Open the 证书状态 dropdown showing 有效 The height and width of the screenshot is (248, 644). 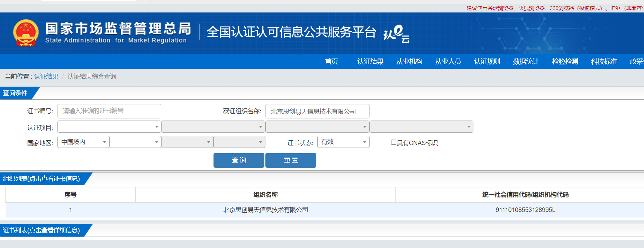coord(343,142)
